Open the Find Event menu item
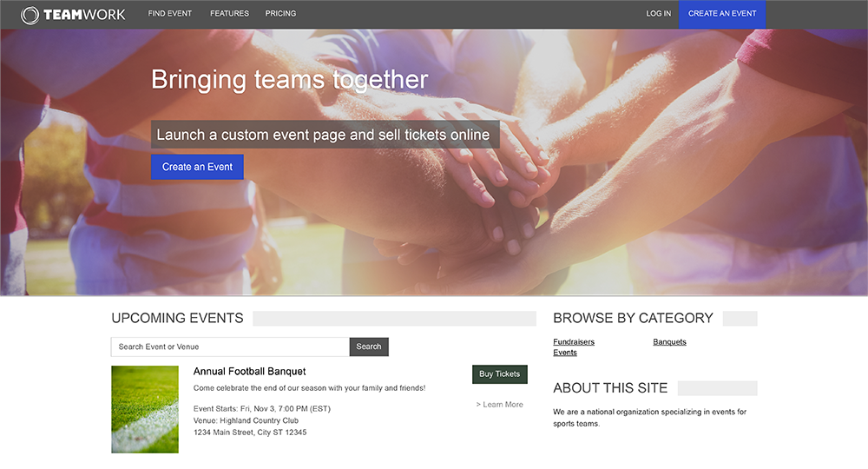 click(170, 13)
